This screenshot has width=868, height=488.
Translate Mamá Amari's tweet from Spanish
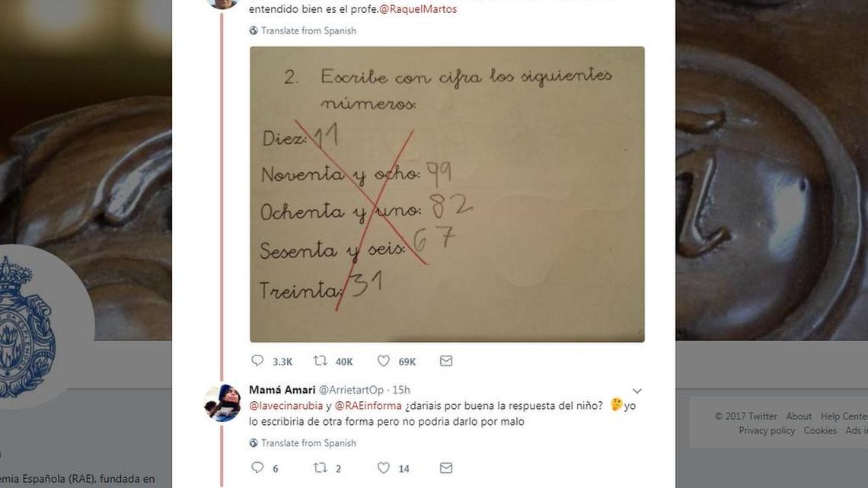(x=308, y=443)
